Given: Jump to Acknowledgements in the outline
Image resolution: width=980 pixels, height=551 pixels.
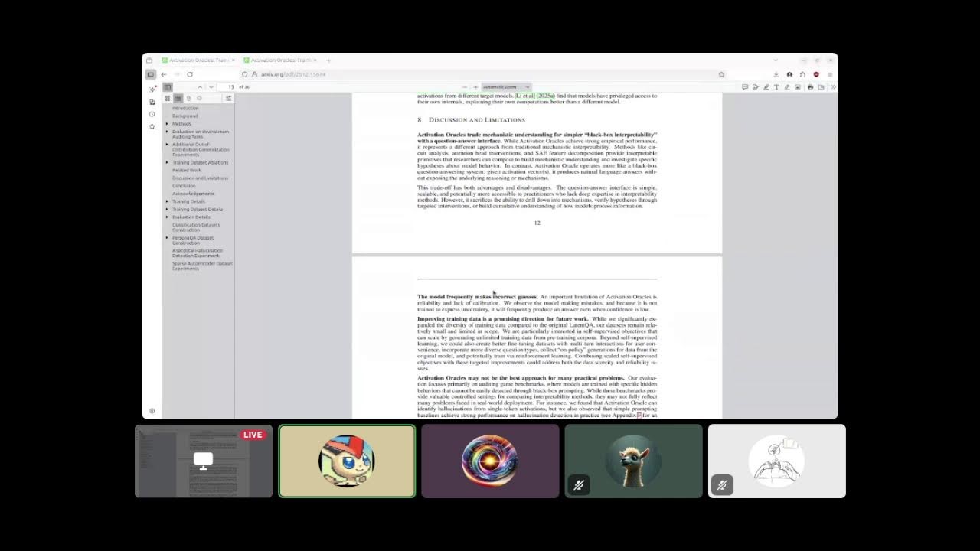Looking at the screenshot, I should pos(193,194).
